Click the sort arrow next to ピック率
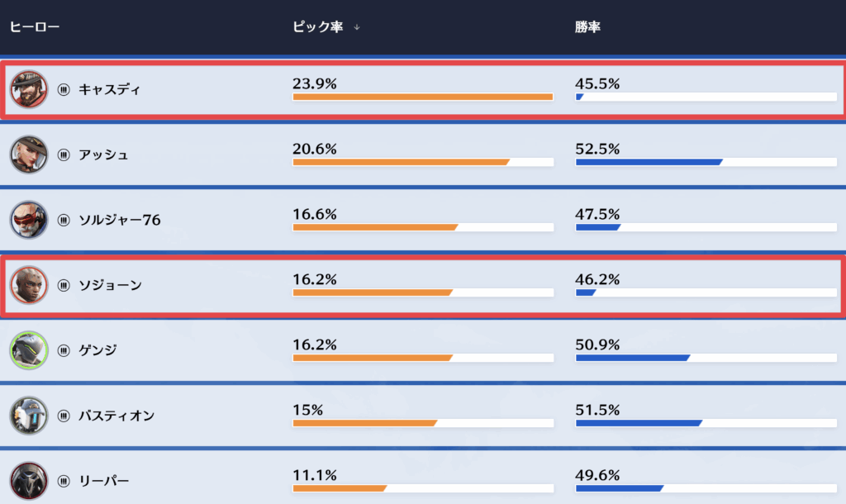The image size is (846, 504). pos(357,27)
